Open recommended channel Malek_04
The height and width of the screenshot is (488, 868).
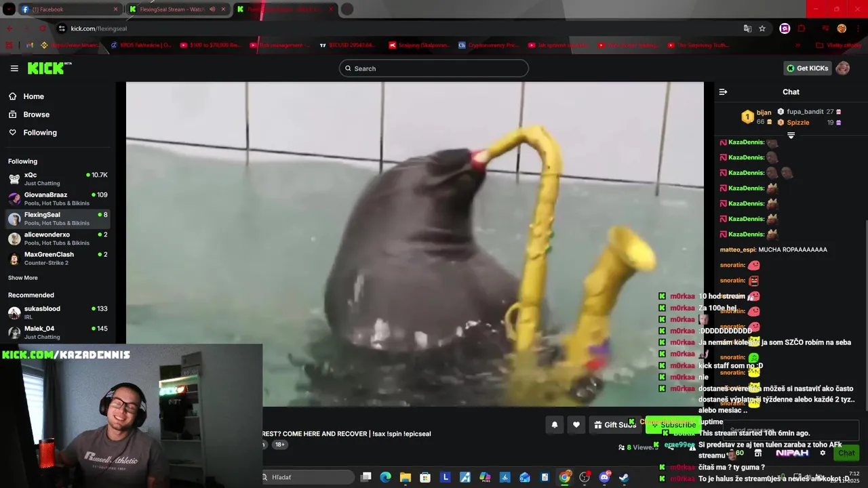tap(58, 332)
